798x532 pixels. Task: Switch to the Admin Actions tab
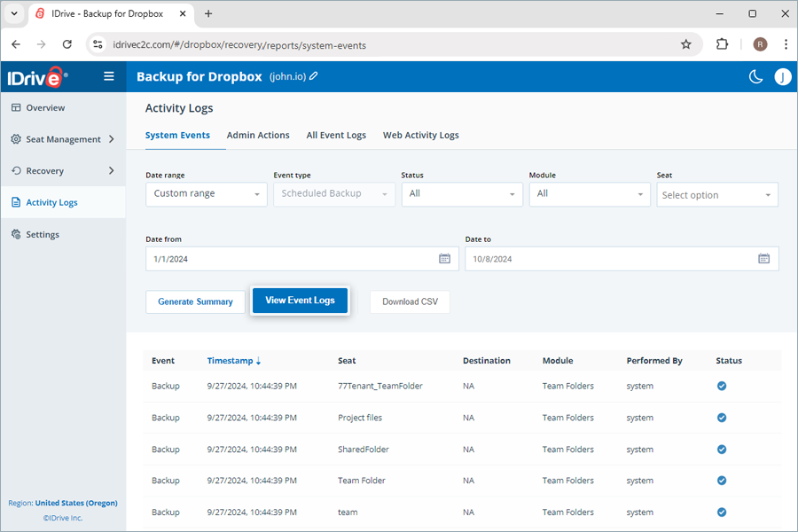(258, 135)
